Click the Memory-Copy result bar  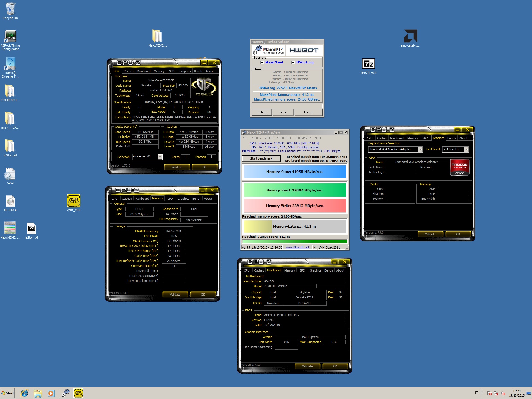tap(295, 172)
